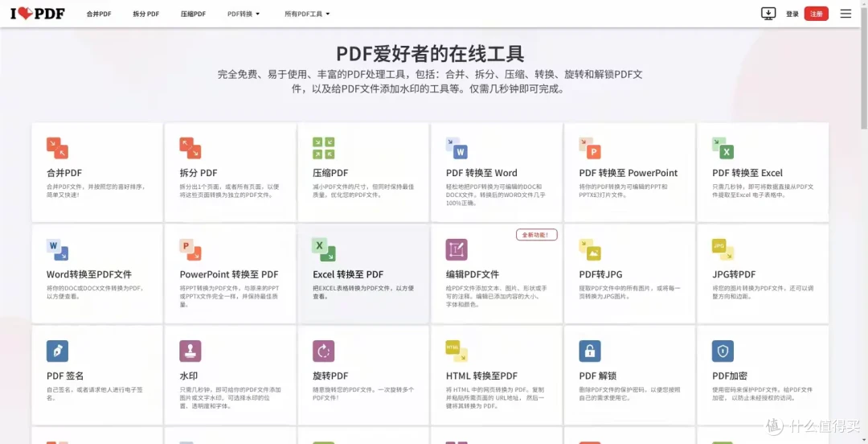This screenshot has width=868, height=444.
Task: Select the PDF 转换至 PowerPoint icon
Action: click(590, 148)
